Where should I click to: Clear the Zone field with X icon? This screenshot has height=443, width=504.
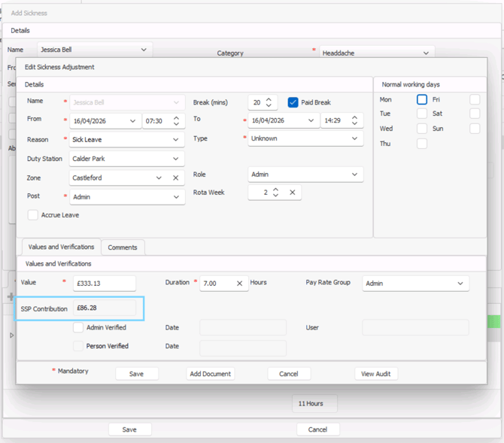point(175,178)
